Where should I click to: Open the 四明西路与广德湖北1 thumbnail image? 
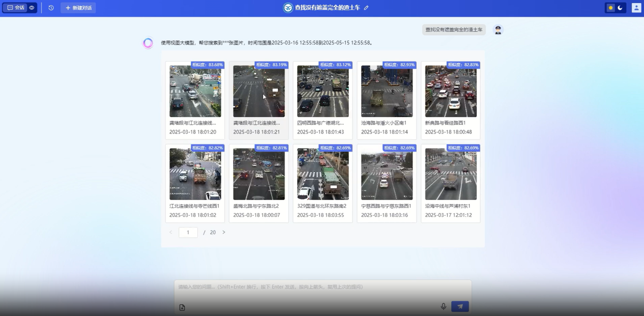click(323, 92)
